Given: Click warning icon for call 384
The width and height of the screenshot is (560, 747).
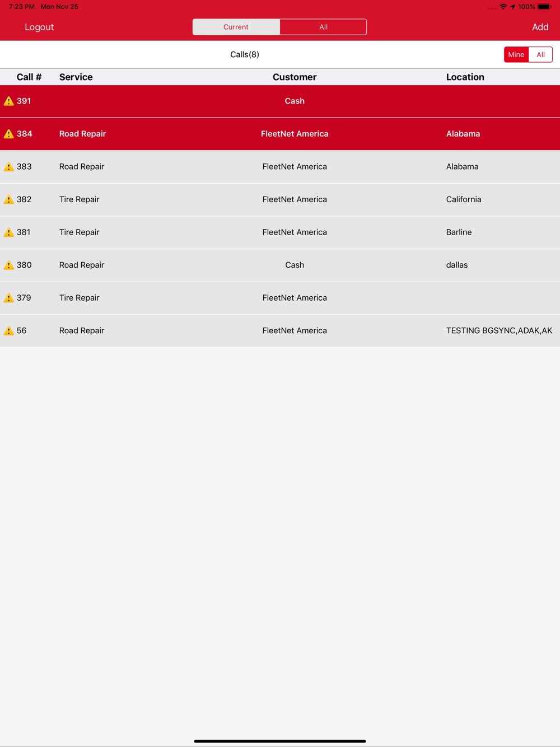Looking at the screenshot, I should [8, 134].
